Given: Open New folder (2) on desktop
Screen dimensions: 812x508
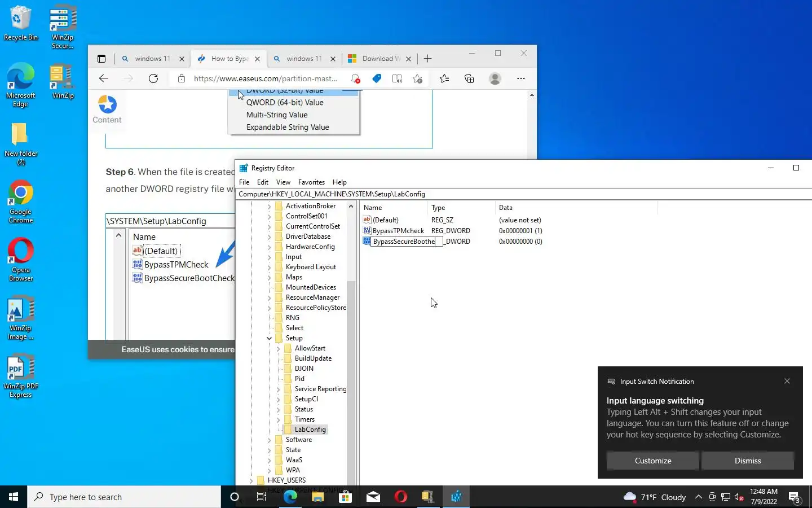Looking at the screenshot, I should tap(20, 143).
